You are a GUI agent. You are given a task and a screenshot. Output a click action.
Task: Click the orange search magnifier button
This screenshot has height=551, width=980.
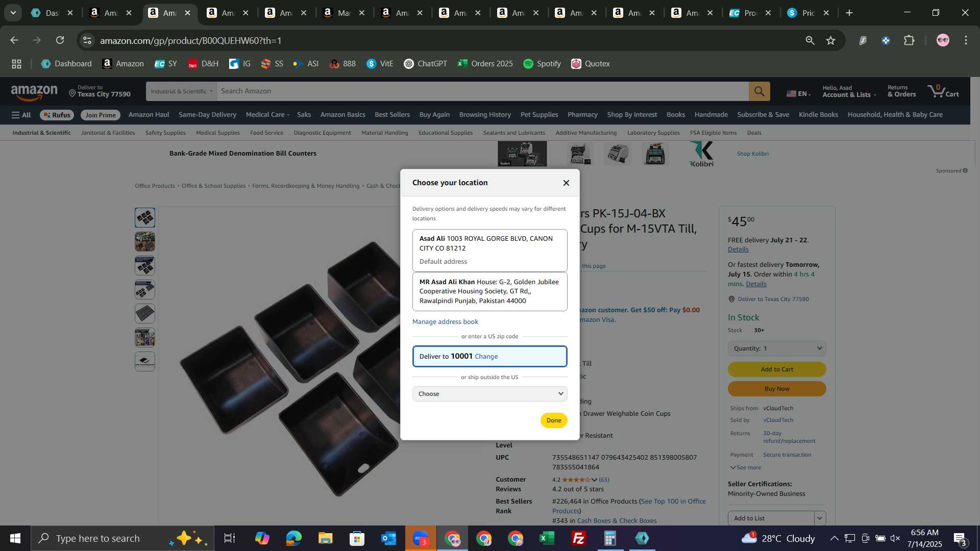click(759, 91)
